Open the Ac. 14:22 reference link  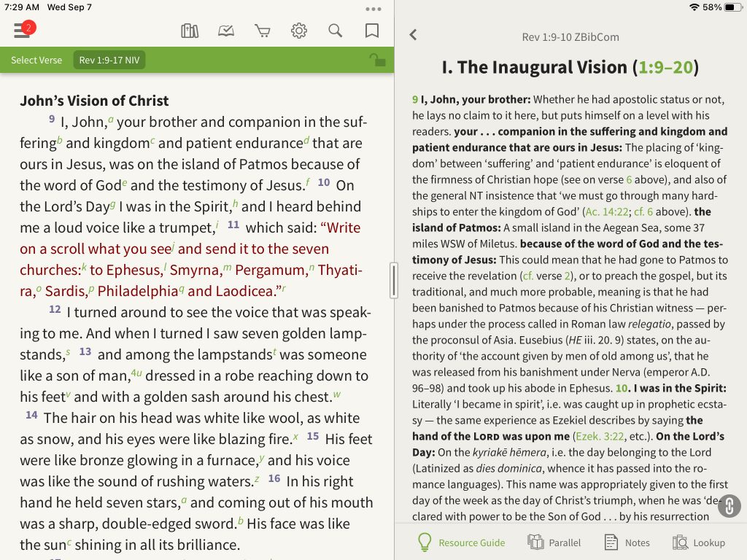[606, 212]
